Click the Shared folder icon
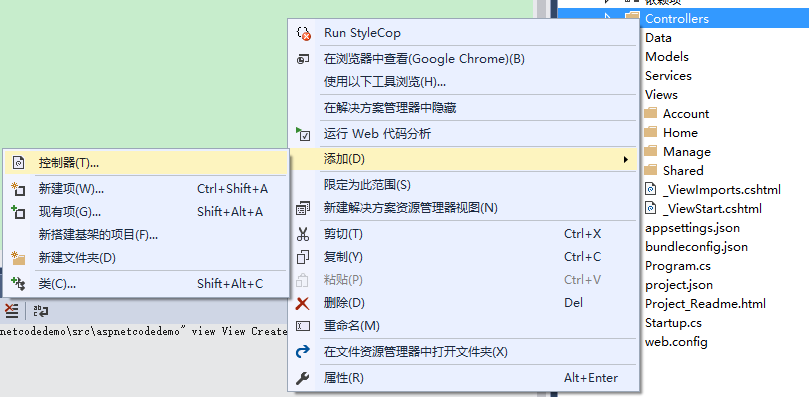Viewport: 809px width, 397px height. 651,170
